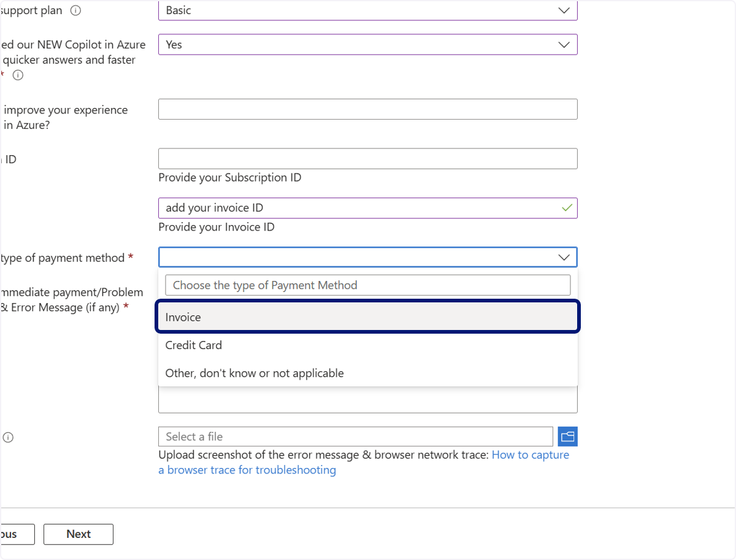
Task: Click the Next button
Action: [x=79, y=534]
